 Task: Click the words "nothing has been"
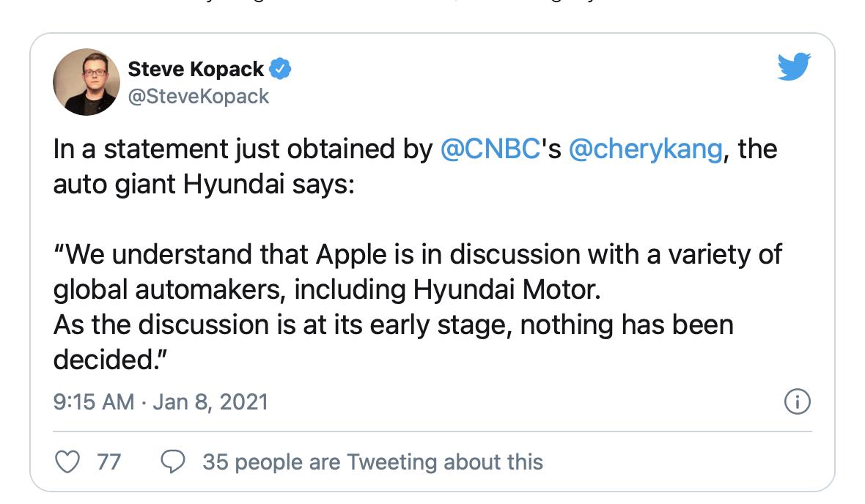pos(627,324)
